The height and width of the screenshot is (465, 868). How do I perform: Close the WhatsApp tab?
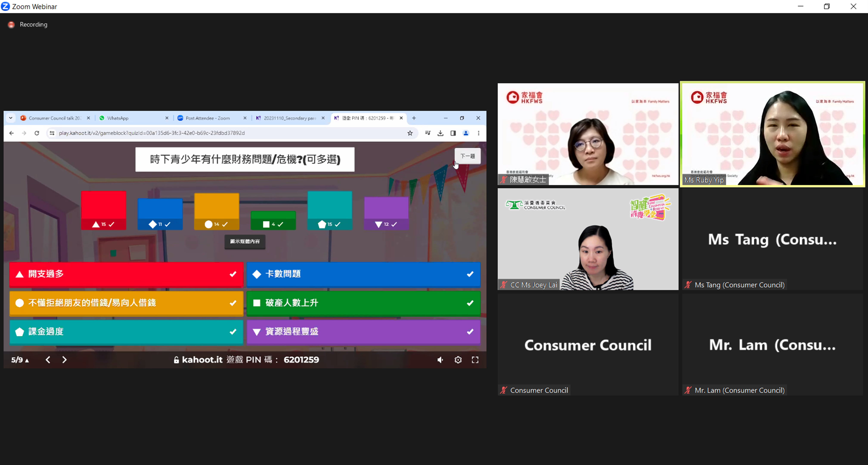[167, 118]
